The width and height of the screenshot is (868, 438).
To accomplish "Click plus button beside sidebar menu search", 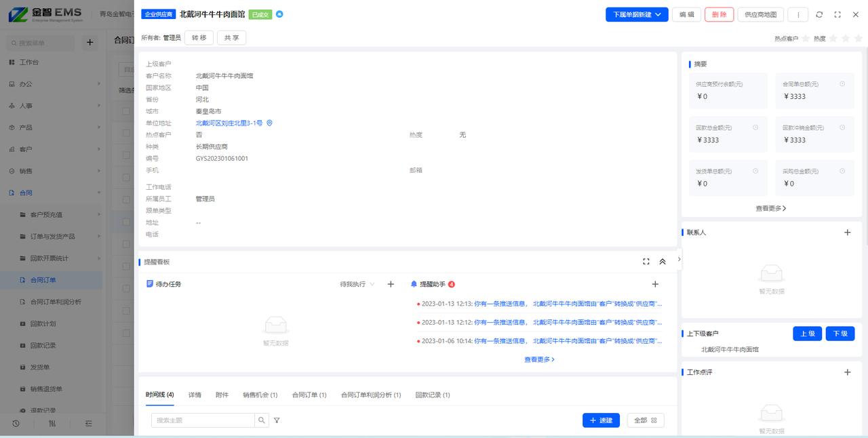I will pyautogui.click(x=90, y=43).
